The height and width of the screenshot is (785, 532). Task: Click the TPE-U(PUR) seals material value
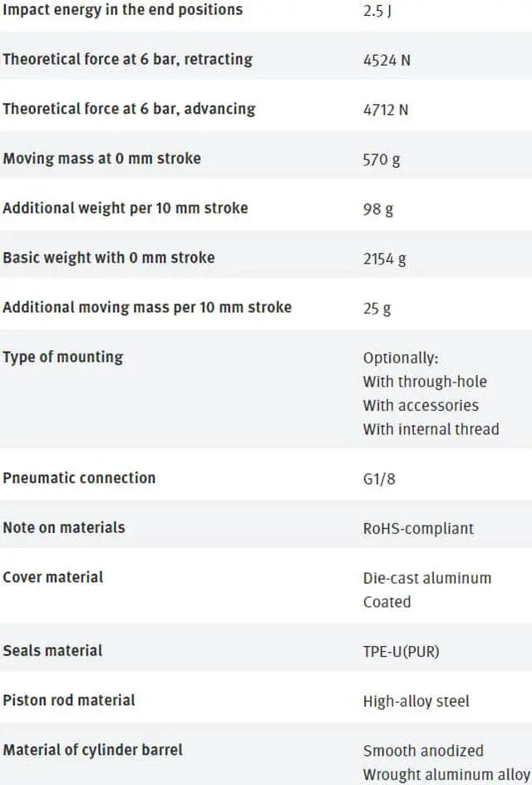coord(401,651)
